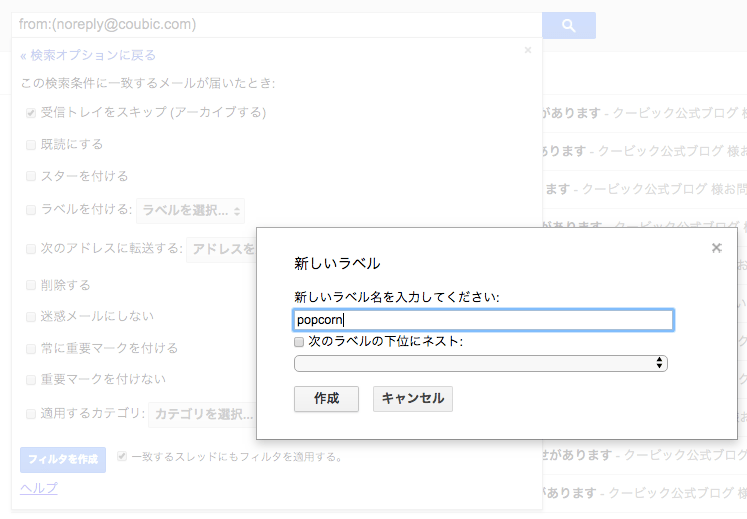This screenshot has width=747, height=519.
Task: Tick the Apply label (ラベルを付ける) checkbox
Action: (x=31, y=210)
